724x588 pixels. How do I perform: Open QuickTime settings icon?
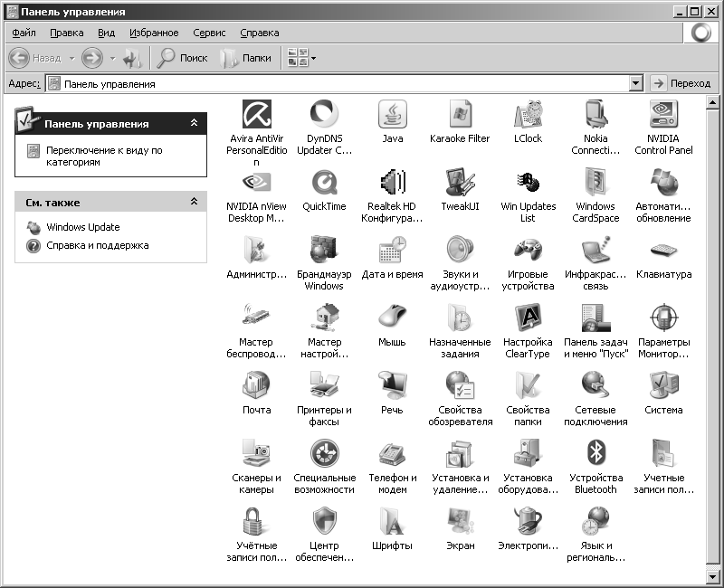point(324,182)
